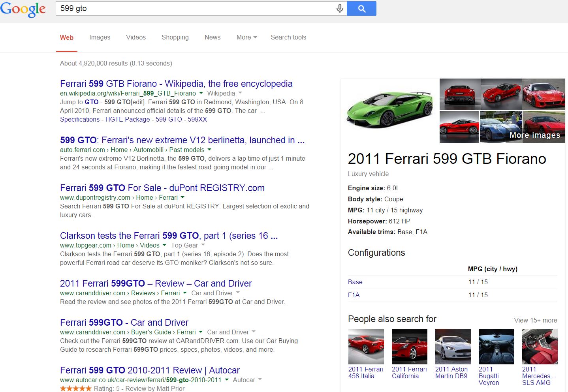Expand arrow next to caranddriver.com Buyer's Guide URL
The image size is (568, 392).
pos(201,332)
